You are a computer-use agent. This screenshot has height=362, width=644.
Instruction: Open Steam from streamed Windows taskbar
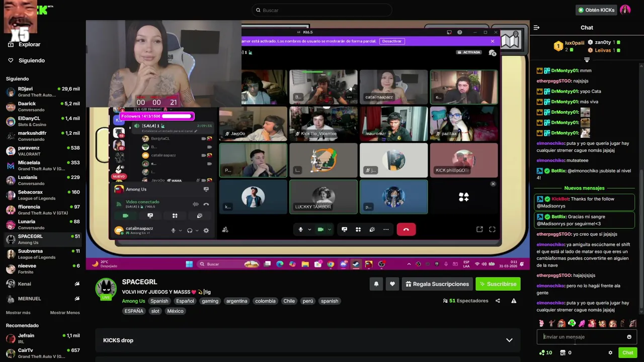[x=356, y=264]
